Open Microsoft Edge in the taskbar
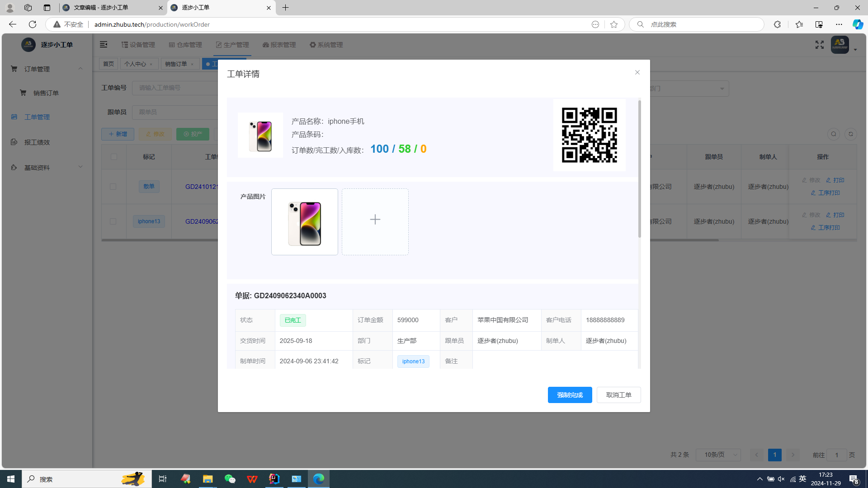 318,479
